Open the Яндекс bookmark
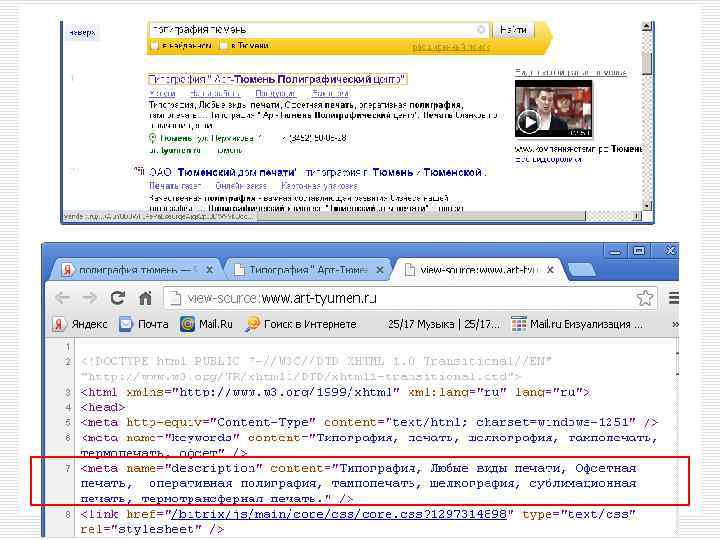The width and height of the screenshot is (720, 540). [x=80, y=324]
